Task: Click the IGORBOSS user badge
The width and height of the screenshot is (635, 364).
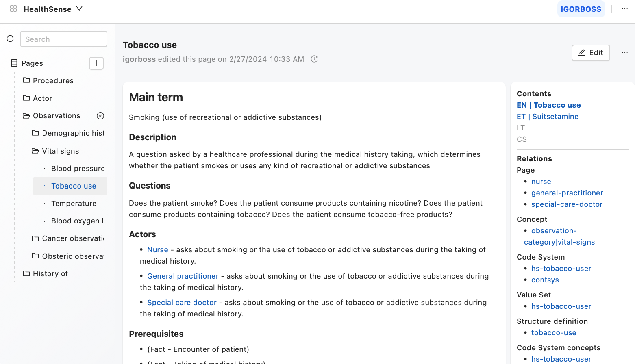Action: [x=581, y=9]
